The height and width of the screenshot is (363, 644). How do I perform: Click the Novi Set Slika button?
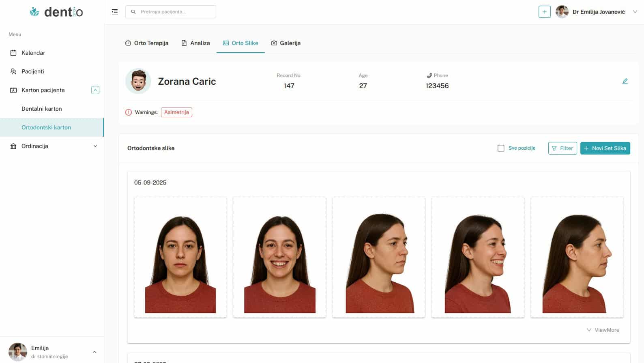[605, 148]
